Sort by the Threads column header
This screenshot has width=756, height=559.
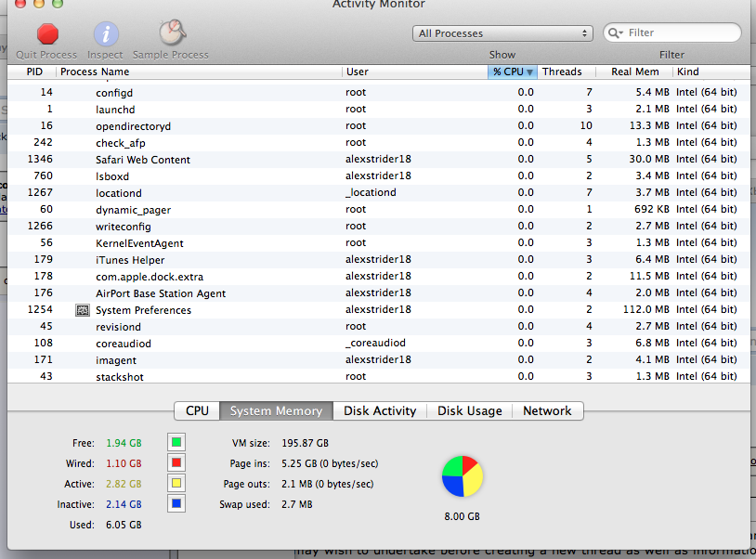tap(567, 71)
